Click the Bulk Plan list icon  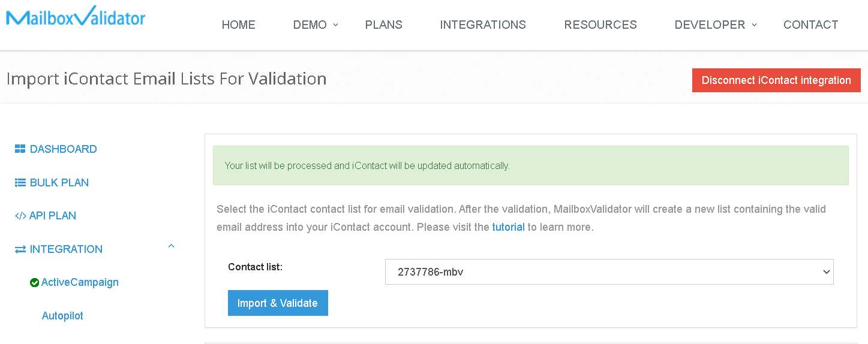click(x=20, y=183)
